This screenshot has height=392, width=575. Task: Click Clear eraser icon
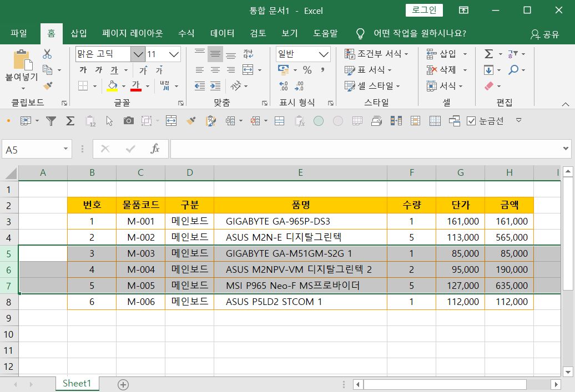tap(489, 86)
